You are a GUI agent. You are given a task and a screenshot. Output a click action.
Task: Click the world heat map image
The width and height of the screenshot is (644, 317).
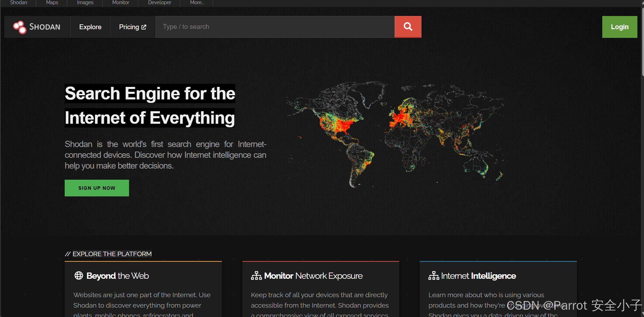click(395, 135)
